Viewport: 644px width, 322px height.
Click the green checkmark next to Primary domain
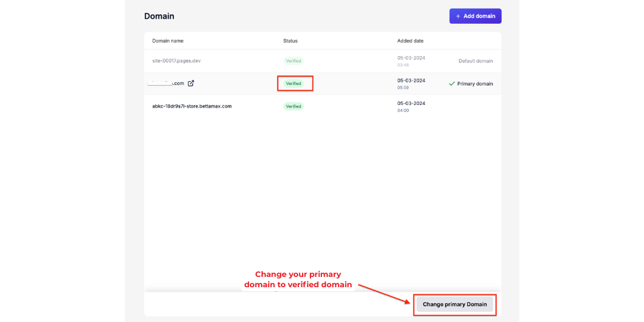coord(451,84)
